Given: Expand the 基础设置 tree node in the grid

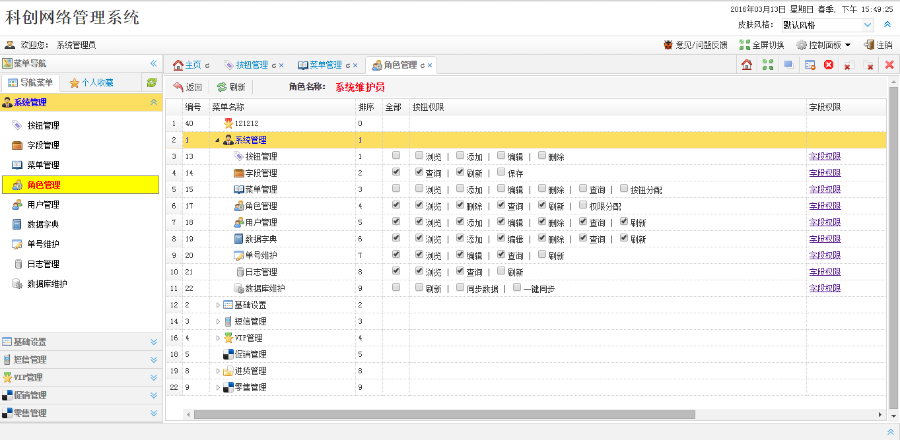Looking at the screenshot, I should pyautogui.click(x=218, y=304).
